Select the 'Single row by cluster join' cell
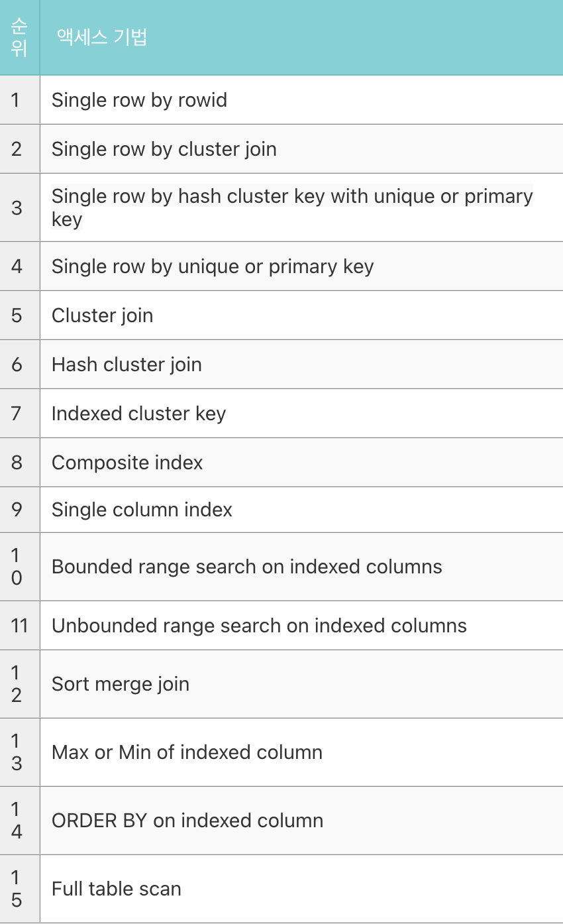 pos(301,148)
